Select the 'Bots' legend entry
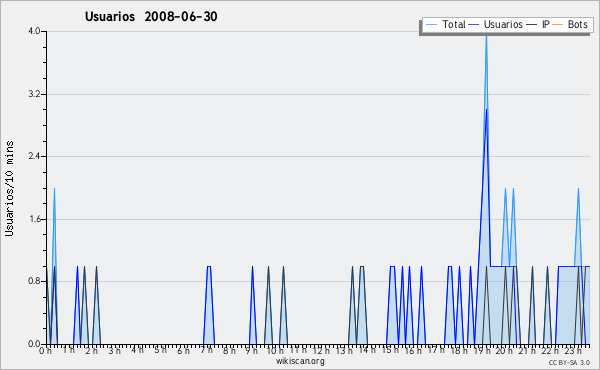The height and width of the screenshot is (370, 600). [x=570, y=24]
